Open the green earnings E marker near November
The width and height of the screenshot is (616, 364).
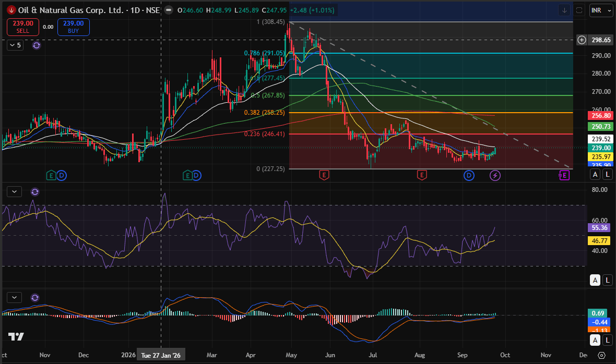pos(51,175)
